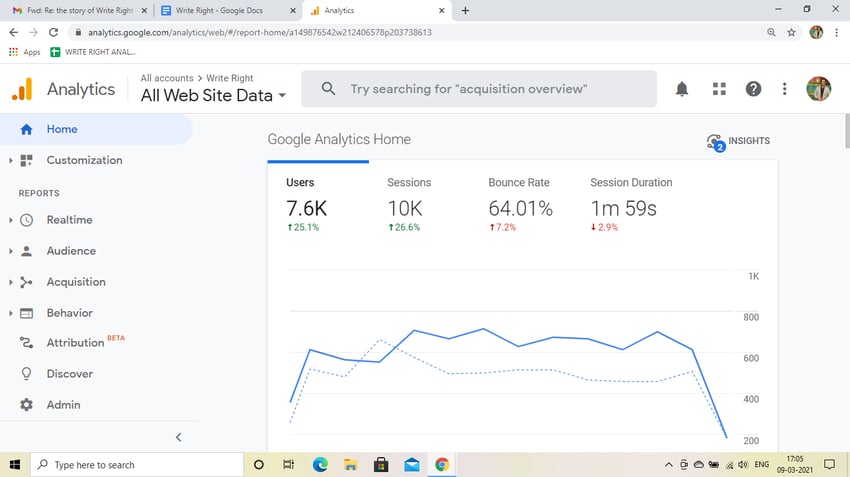
Task: Click the Analytics search box
Action: [x=479, y=89]
